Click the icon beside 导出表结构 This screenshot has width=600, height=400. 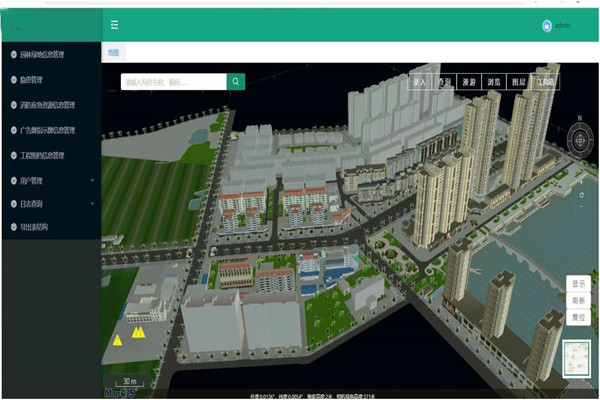pyautogui.click(x=13, y=227)
